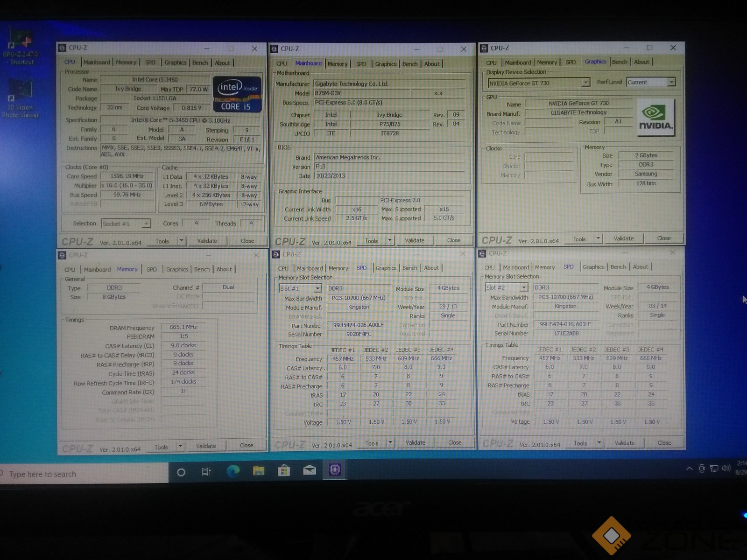Viewport: 747px width, 560px height.
Task: Show hidden system tray icons
Action: (689, 469)
